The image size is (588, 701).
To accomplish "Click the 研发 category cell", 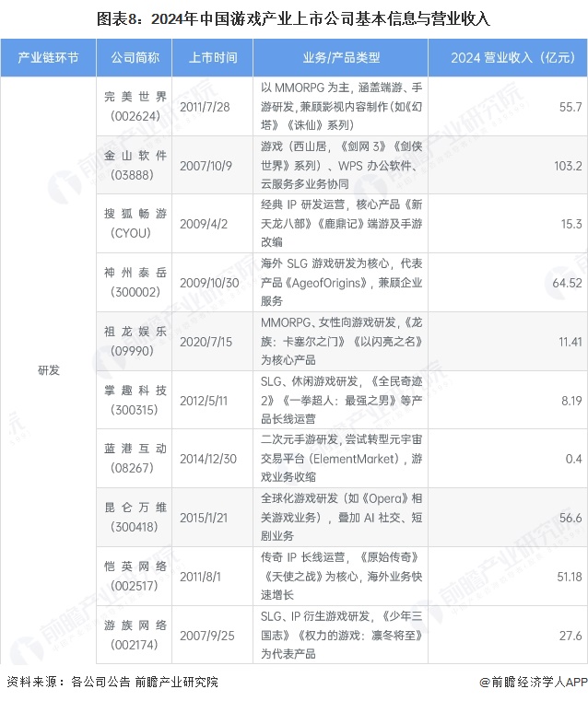I will (48, 369).
